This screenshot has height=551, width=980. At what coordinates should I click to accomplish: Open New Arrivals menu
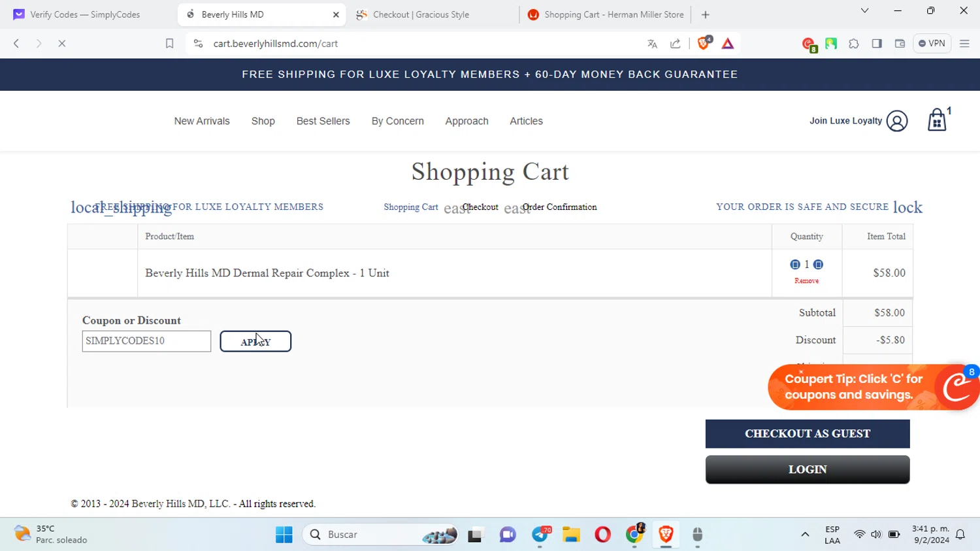click(x=202, y=121)
